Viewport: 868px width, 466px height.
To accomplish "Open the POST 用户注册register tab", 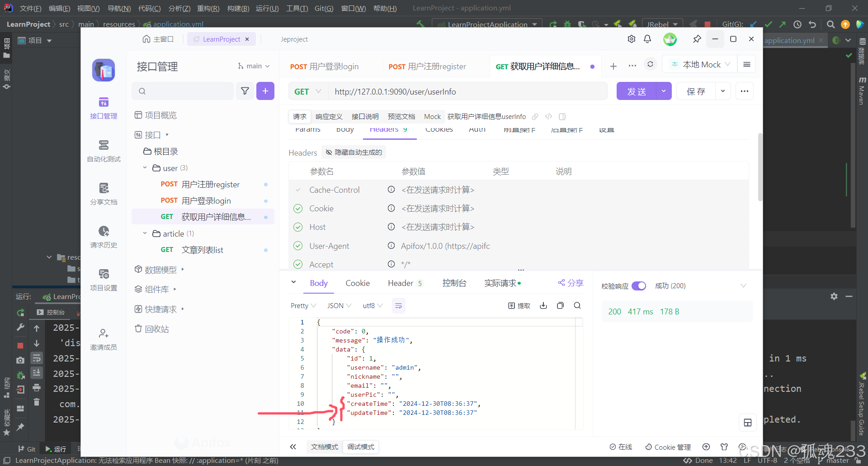I will 427,67.
